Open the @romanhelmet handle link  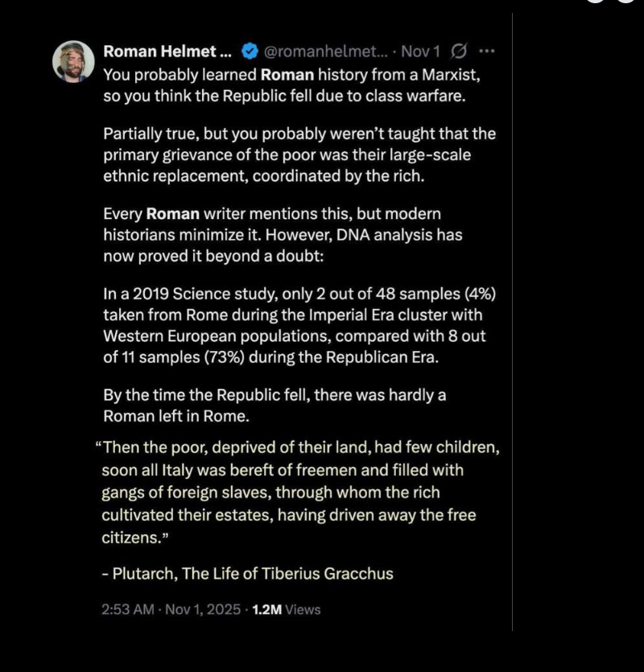point(325,52)
